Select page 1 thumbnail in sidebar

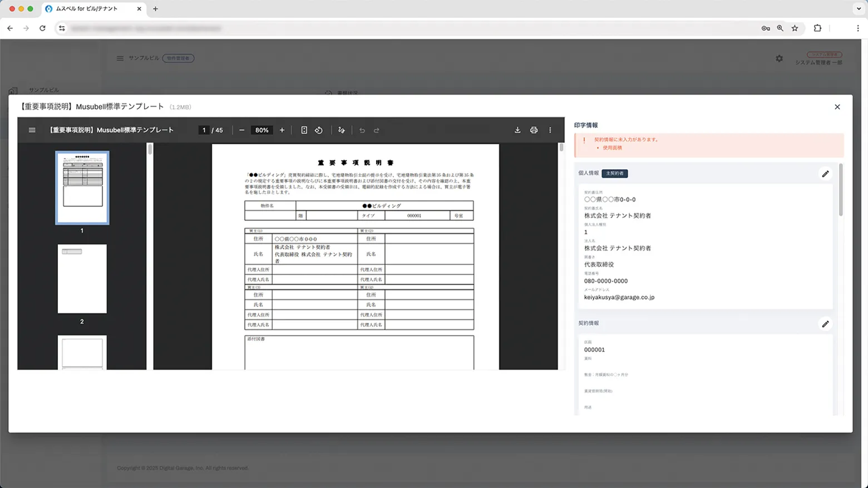(x=82, y=188)
